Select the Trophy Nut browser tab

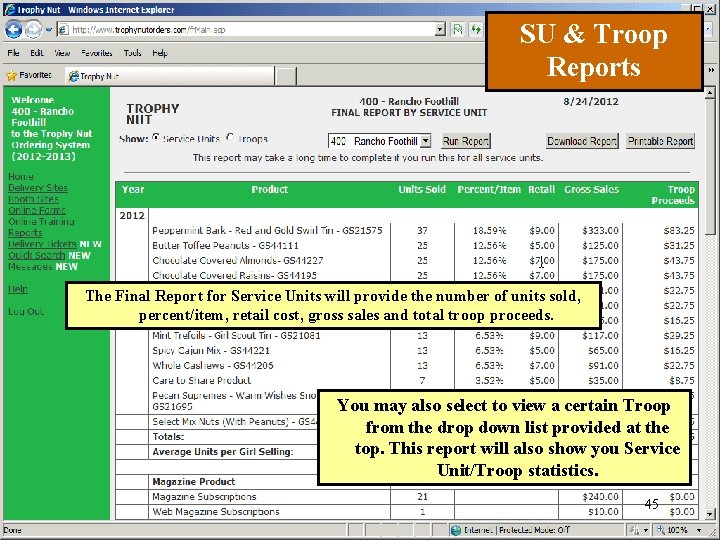click(x=169, y=76)
